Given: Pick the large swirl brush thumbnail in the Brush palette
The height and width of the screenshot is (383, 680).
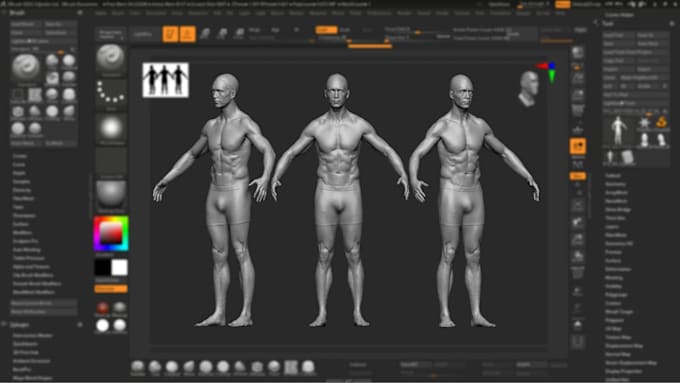Looking at the screenshot, I should [x=26, y=68].
